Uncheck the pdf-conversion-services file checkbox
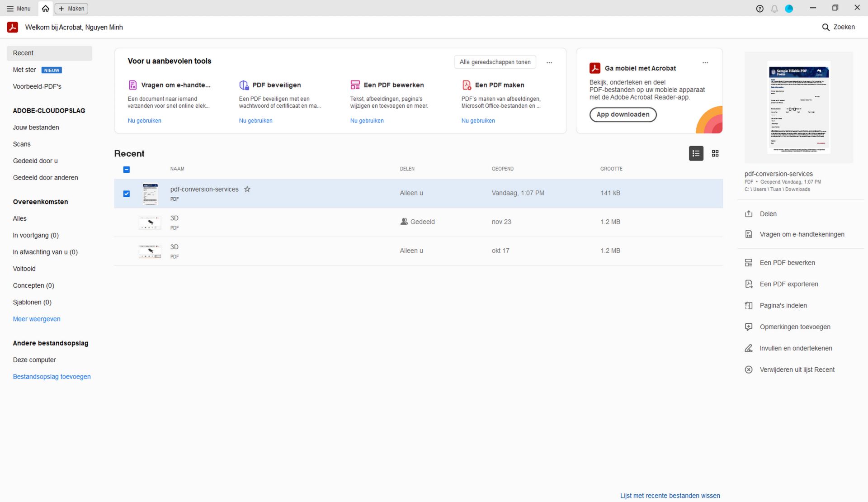The width and height of the screenshot is (868, 502). pos(127,194)
